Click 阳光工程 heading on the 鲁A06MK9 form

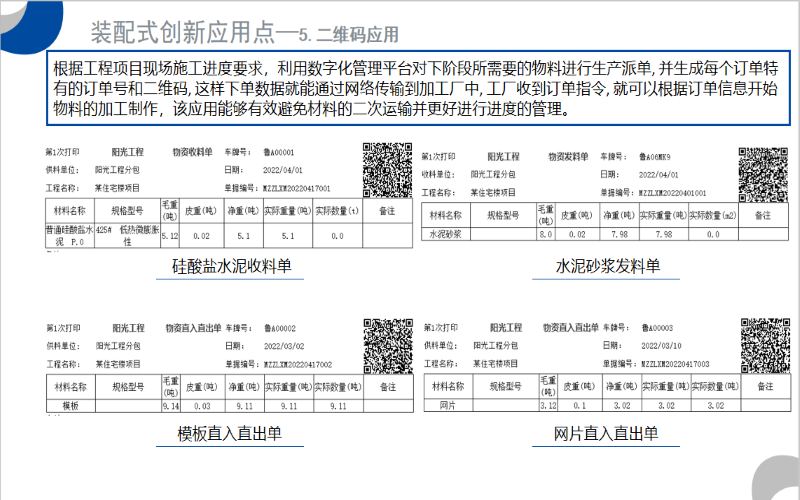(503, 157)
